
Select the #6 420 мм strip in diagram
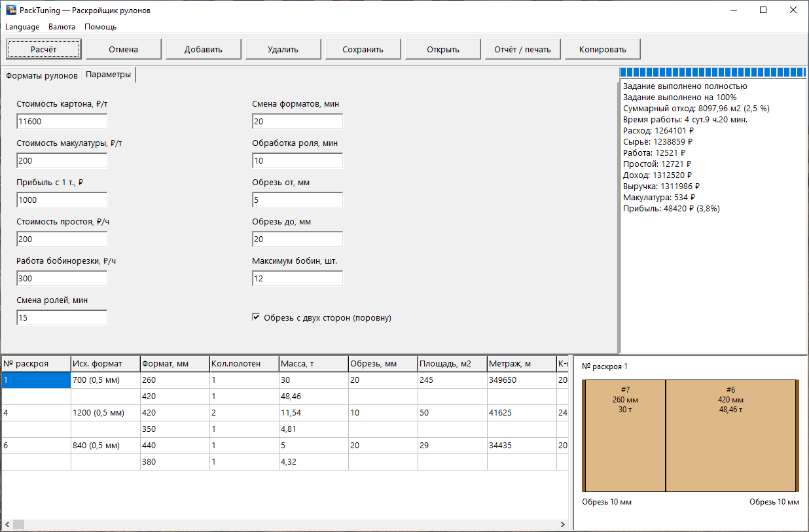[x=730, y=435]
